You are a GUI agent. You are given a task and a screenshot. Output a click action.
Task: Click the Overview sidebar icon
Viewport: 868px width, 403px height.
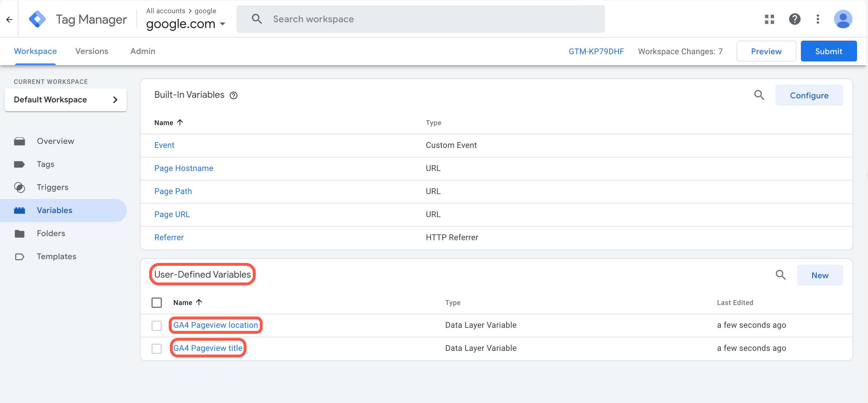pyautogui.click(x=20, y=141)
